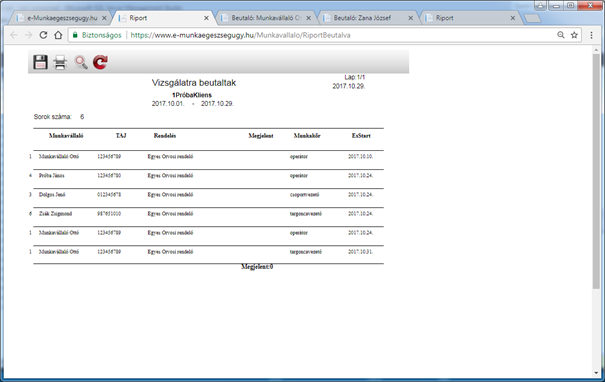Click Munkavállaló Ottó in the 2017.10.31. row
Image resolution: width=605 pixels, height=382 pixels.
(x=59, y=252)
